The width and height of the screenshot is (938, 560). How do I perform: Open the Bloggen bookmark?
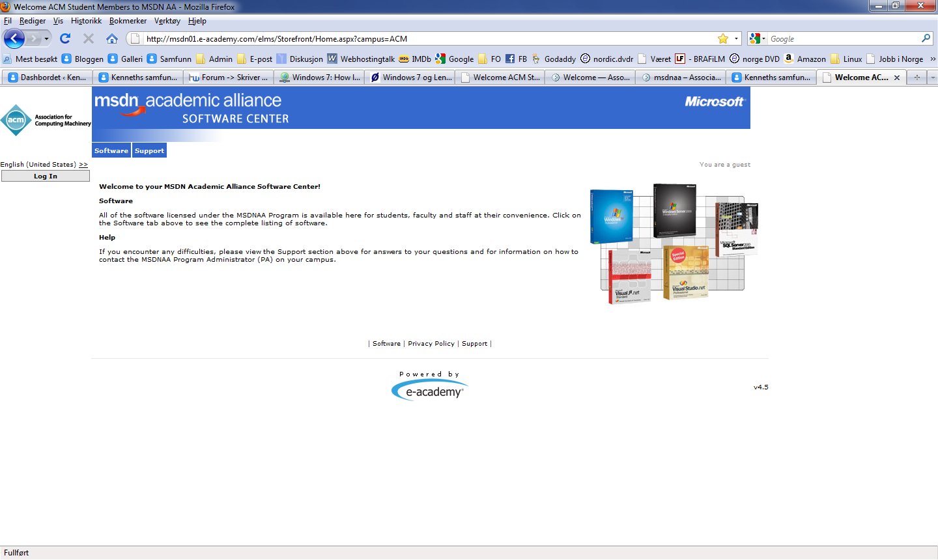pyautogui.click(x=83, y=59)
